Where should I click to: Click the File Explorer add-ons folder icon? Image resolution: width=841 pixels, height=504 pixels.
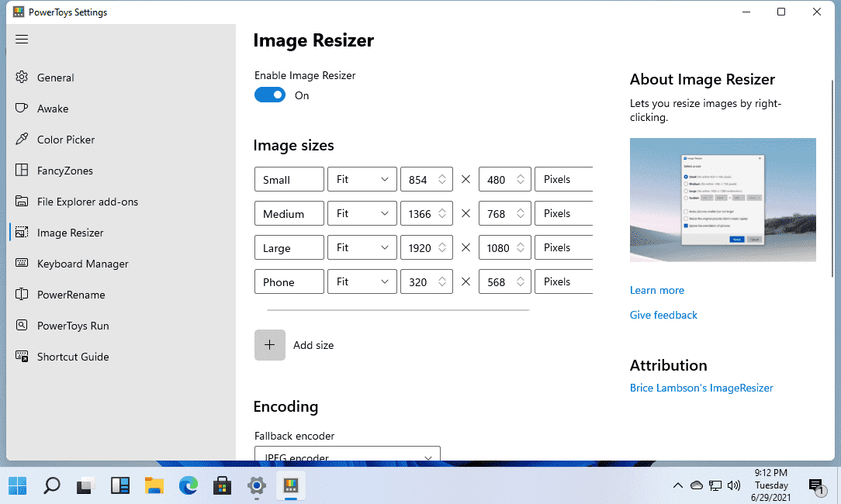(x=22, y=202)
